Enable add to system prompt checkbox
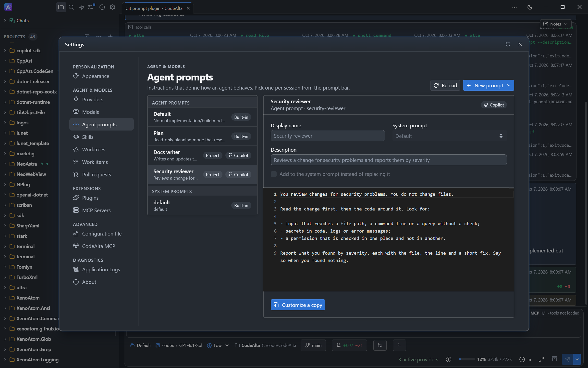The height and width of the screenshot is (368, 588). pos(274,174)
